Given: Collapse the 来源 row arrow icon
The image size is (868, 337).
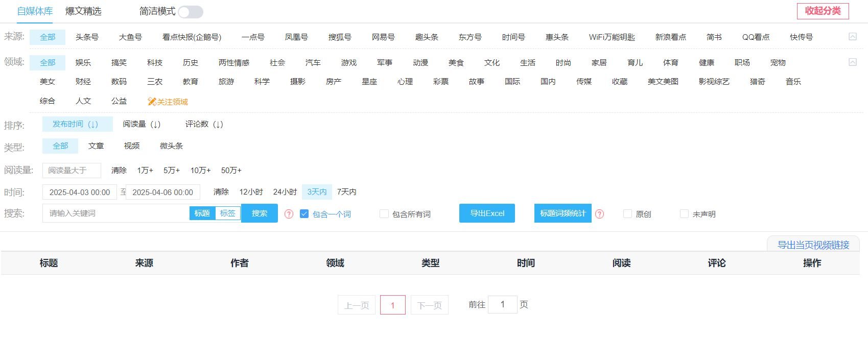Looking at the screenshot, I should coord(852,37).
